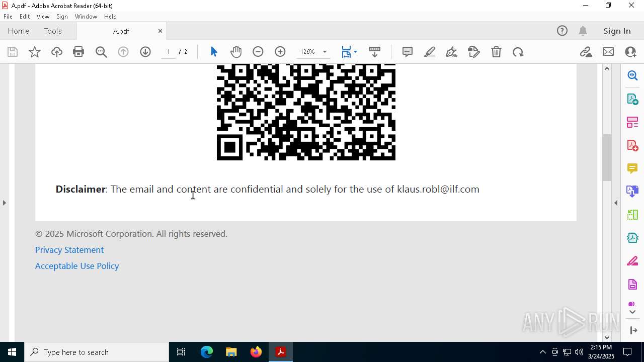This screenshot has height=362, width=644.
Task: Open the zoom level dropdown
Action: [x=325, y=52]
